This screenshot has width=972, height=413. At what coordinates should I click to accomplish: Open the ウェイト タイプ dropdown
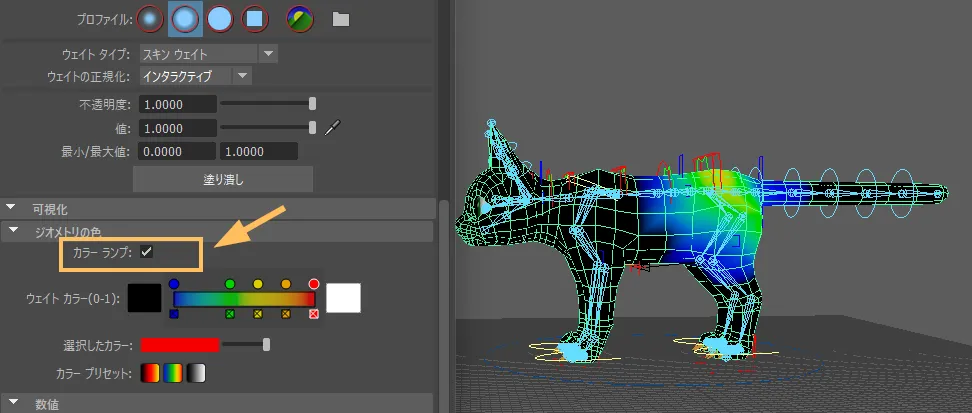click(x=268, y=54)
